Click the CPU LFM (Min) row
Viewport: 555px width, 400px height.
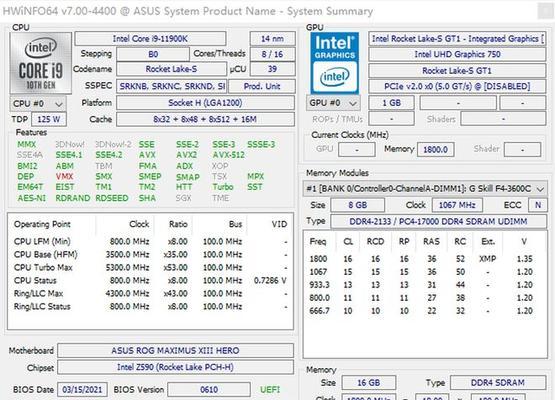150,241
